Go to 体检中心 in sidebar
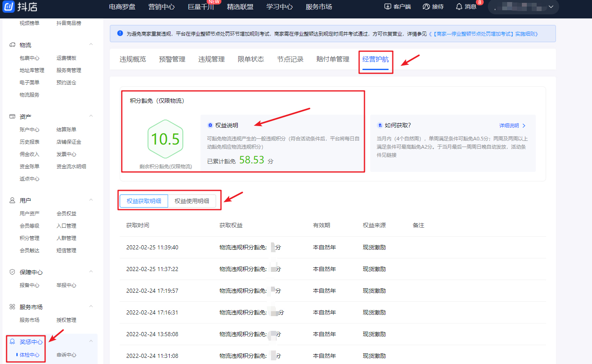The height and width of the screenshot is (364, 592). (x=30, y=355)
